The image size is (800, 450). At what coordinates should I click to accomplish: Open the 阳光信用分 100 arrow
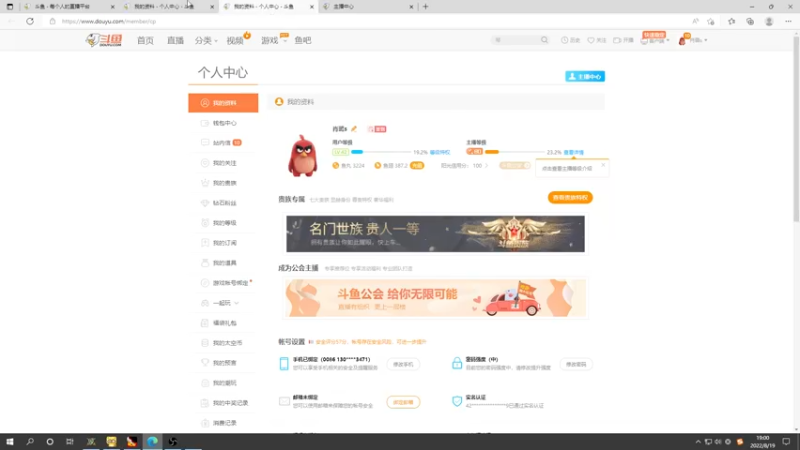(x=487, y=166)
